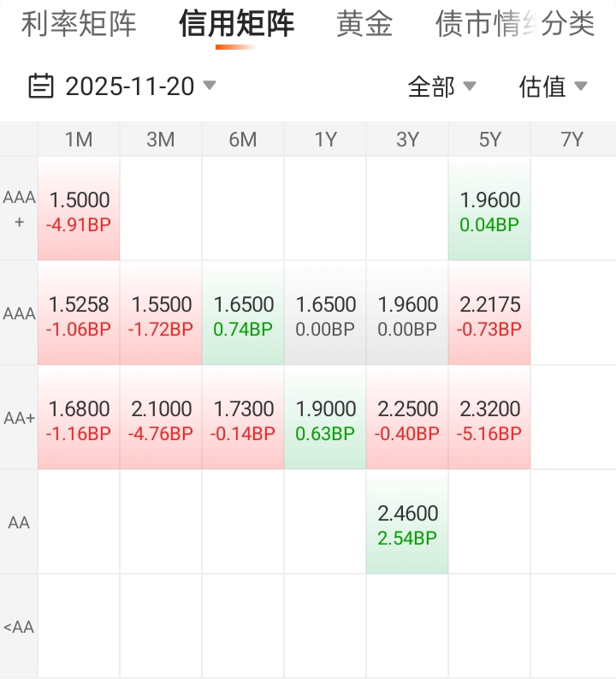Tap the AAA 6M cell with 0.74BP

(243, 315)
